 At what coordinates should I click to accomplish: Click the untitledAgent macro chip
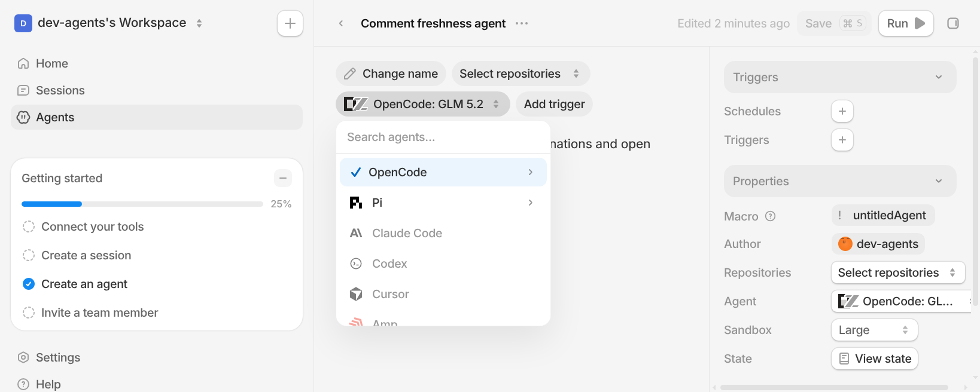pyautogui.click(x=883, y=215)
